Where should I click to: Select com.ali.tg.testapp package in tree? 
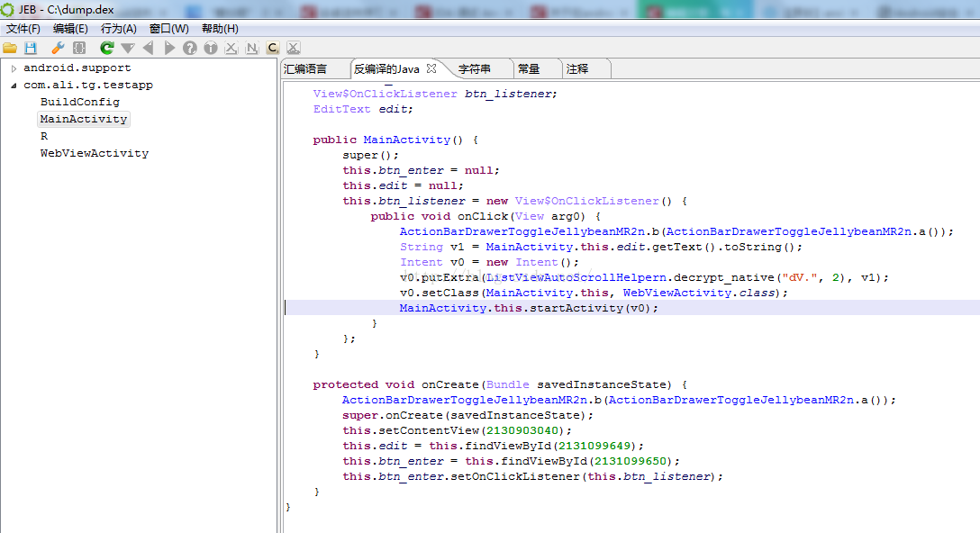(x=88, y=85)
